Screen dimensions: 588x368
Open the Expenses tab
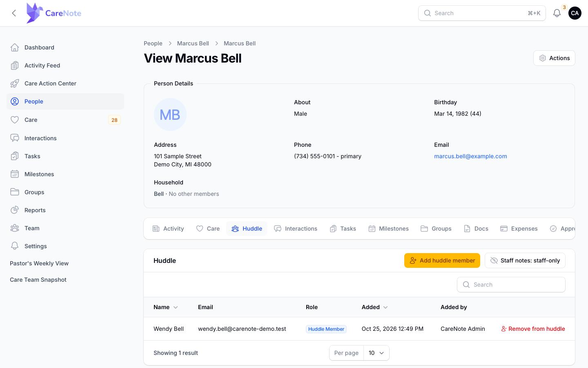[x=519, y=229]
